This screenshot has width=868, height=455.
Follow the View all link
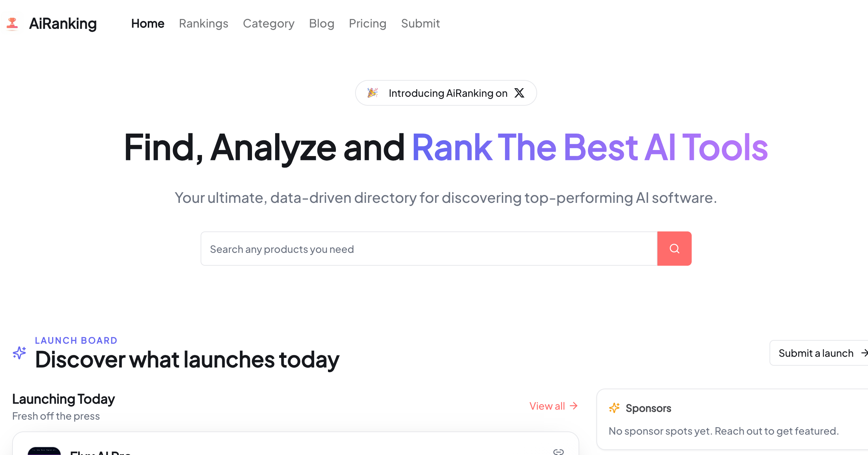tap(547, 406)
